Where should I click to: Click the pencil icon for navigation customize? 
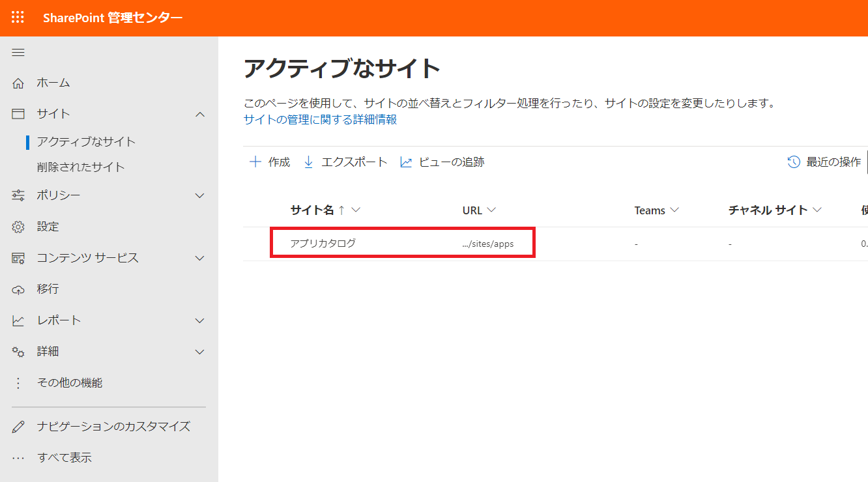[x=18, y=427]
